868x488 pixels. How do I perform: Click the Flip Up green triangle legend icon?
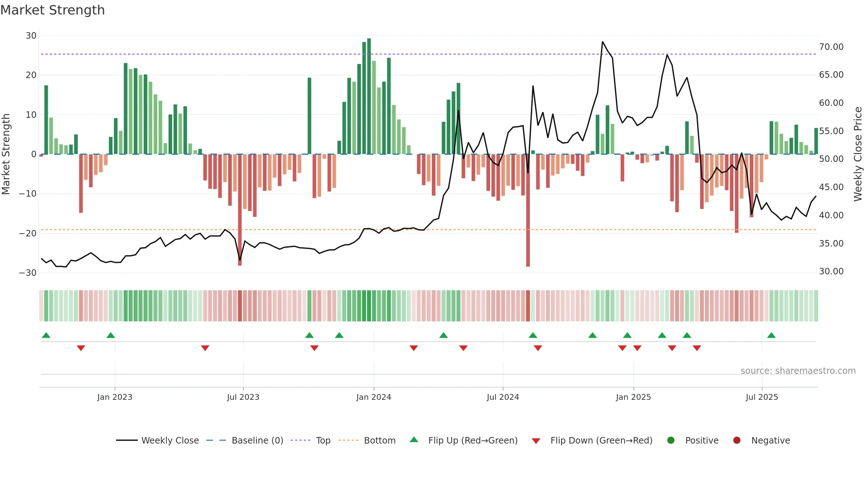414,440
